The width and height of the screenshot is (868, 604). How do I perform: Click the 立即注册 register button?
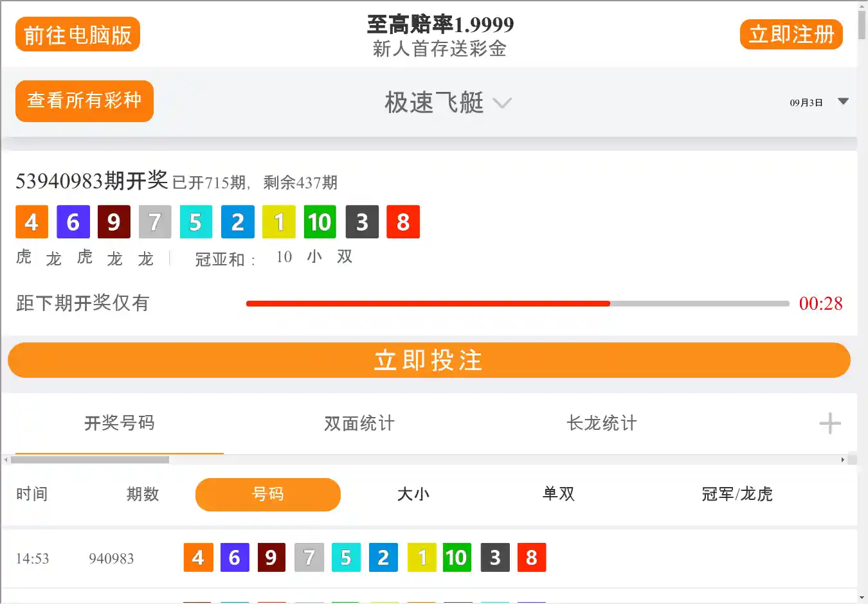coord(791,35)
